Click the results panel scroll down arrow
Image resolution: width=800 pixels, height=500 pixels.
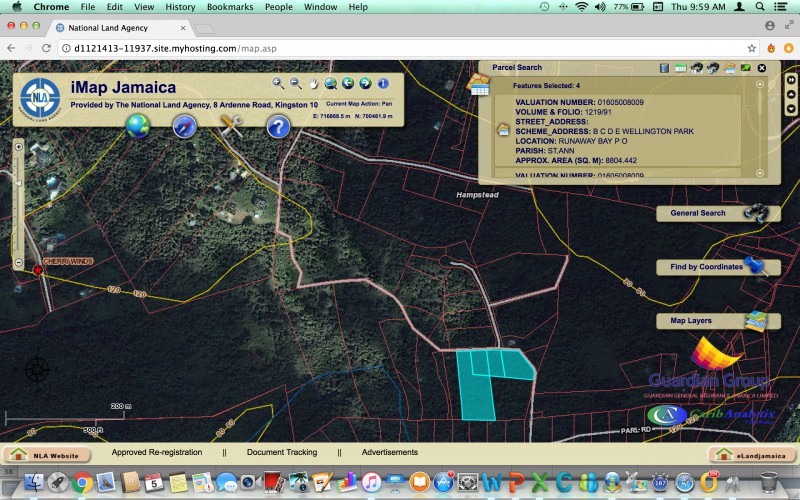click(760, 173)
